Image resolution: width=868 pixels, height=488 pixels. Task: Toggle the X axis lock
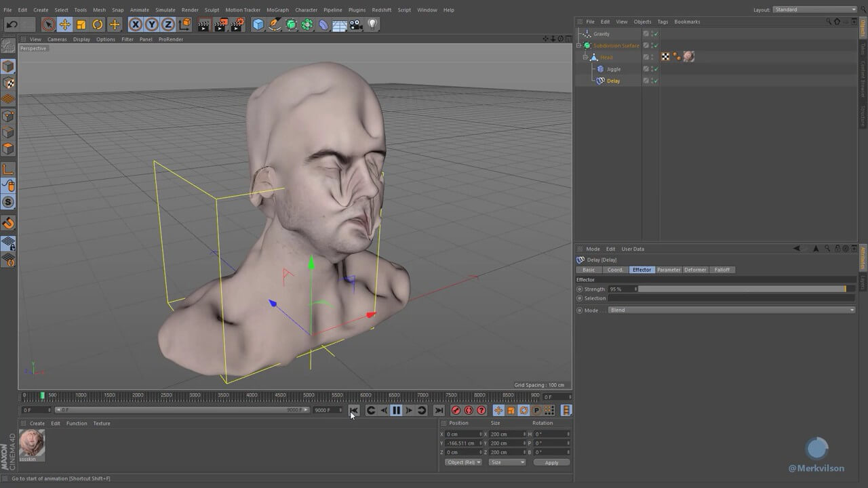(136, 25)
